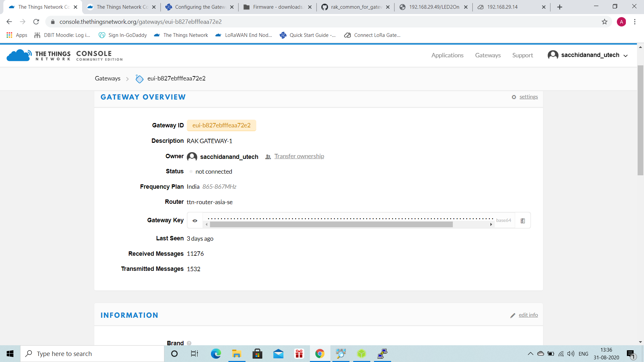
Task: Open edit info link
Action: click(528, 315)
